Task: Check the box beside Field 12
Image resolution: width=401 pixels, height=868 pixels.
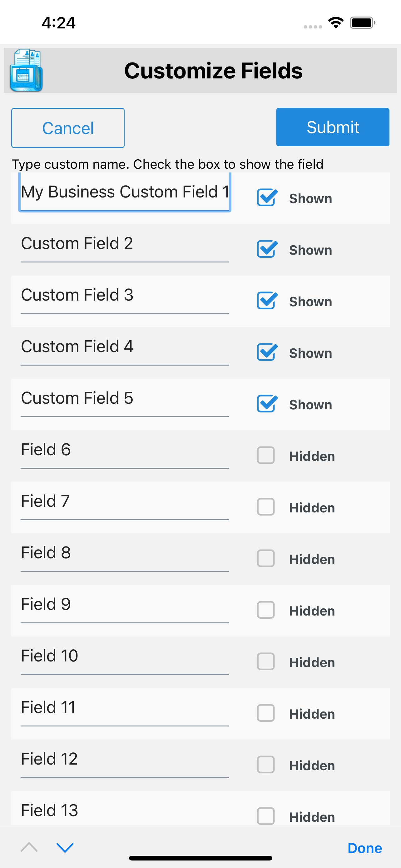Action: 266,765
